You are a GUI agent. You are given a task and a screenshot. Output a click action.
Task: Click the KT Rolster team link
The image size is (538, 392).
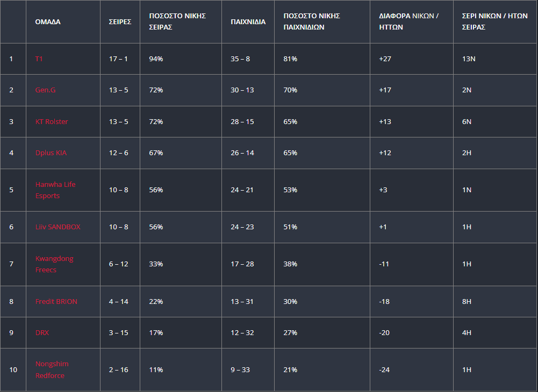tap(52, 122)
